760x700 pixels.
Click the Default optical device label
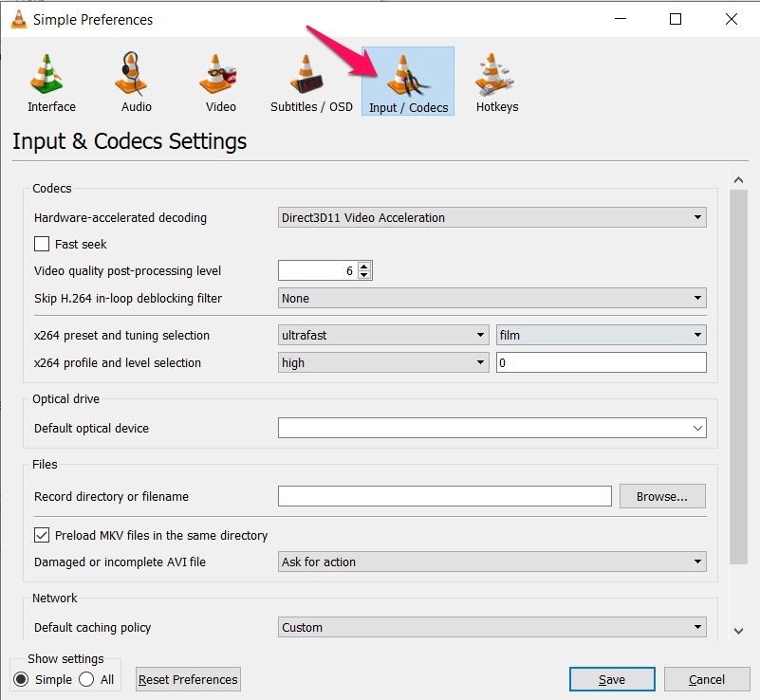91,428
